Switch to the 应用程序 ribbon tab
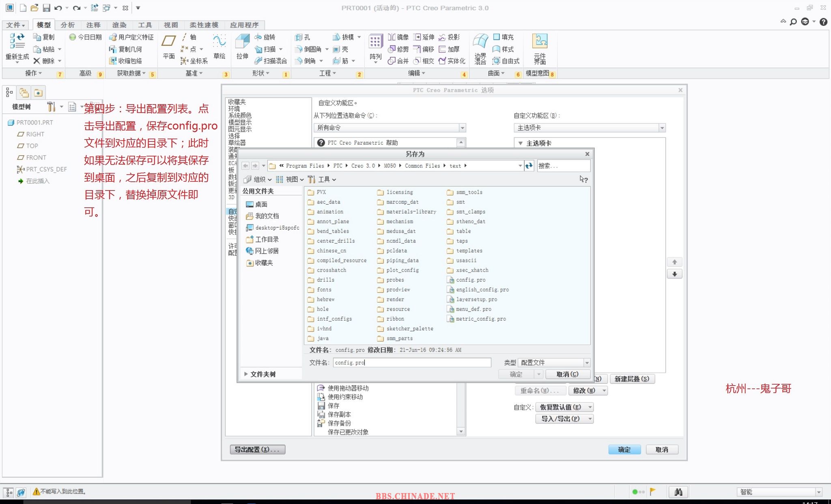831x504 pixels. (x=244, y=25)
